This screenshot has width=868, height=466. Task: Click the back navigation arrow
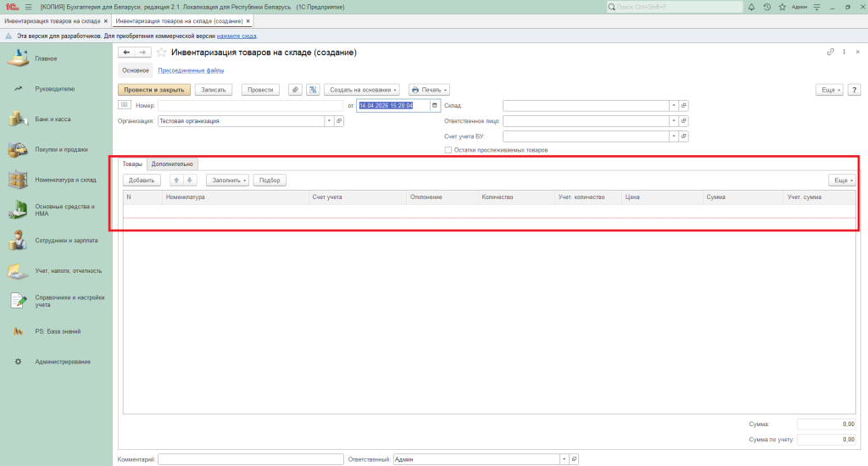pos(127,53)
